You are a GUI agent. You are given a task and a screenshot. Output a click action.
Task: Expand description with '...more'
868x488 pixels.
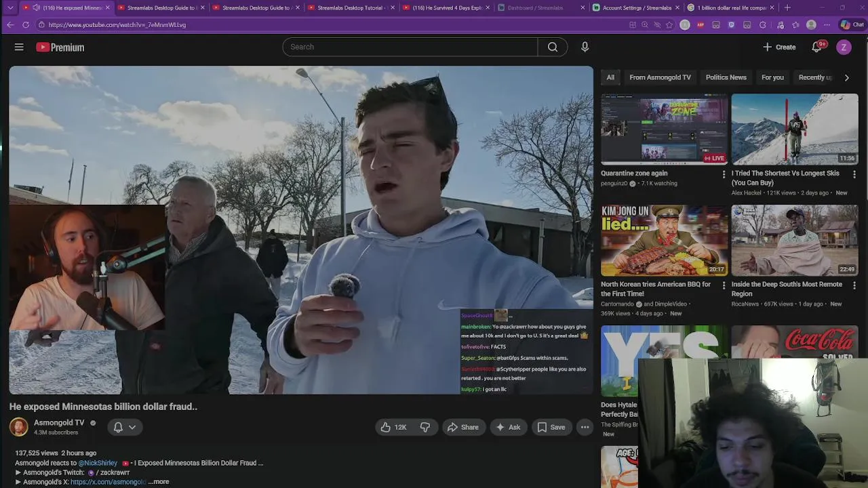159,482
